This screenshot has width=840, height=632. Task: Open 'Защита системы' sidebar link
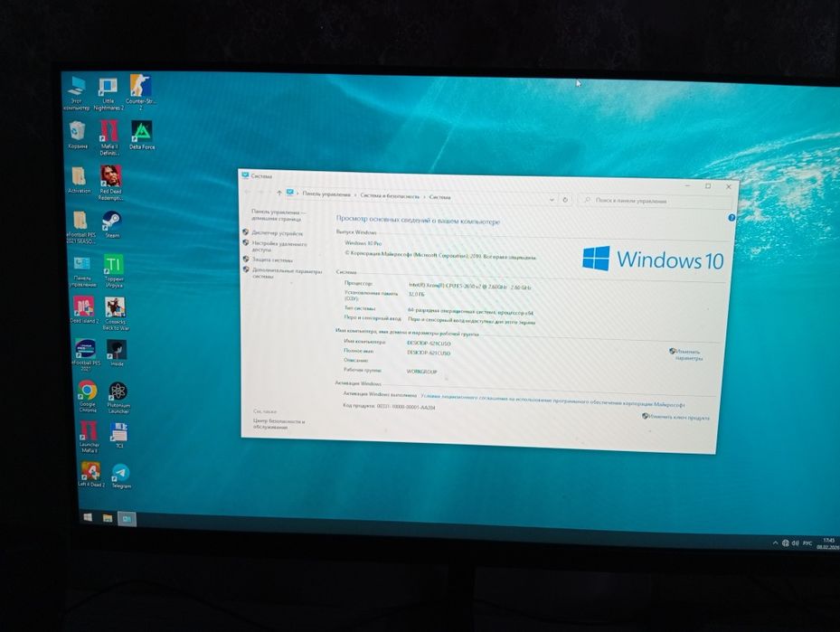(x=272, y=259)
